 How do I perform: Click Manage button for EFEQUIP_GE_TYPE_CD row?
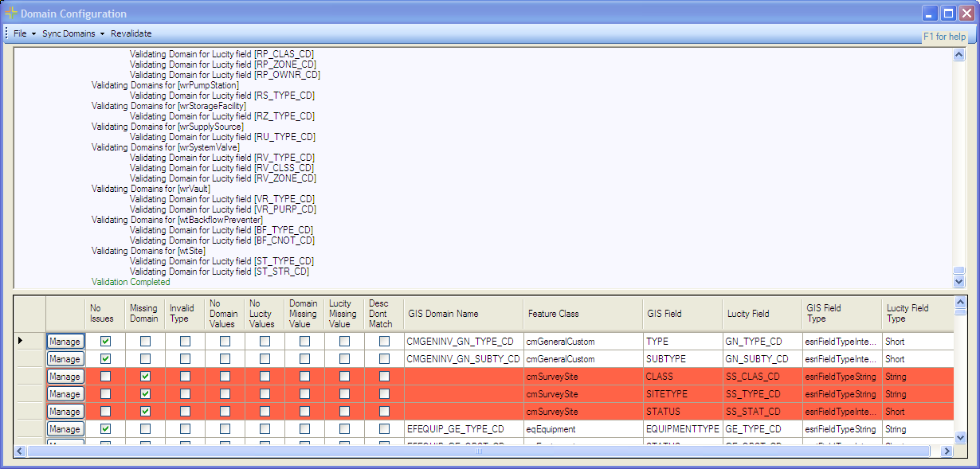point(65,429)
